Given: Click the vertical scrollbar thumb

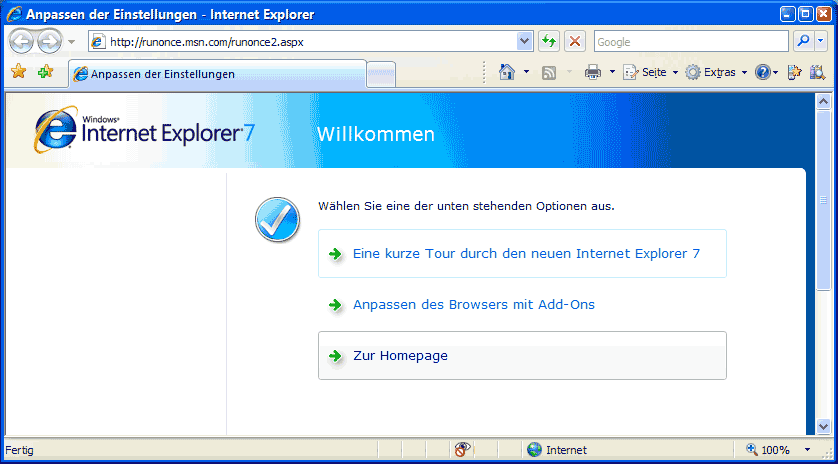Looking at the screenshot, I should coord(823,199).
